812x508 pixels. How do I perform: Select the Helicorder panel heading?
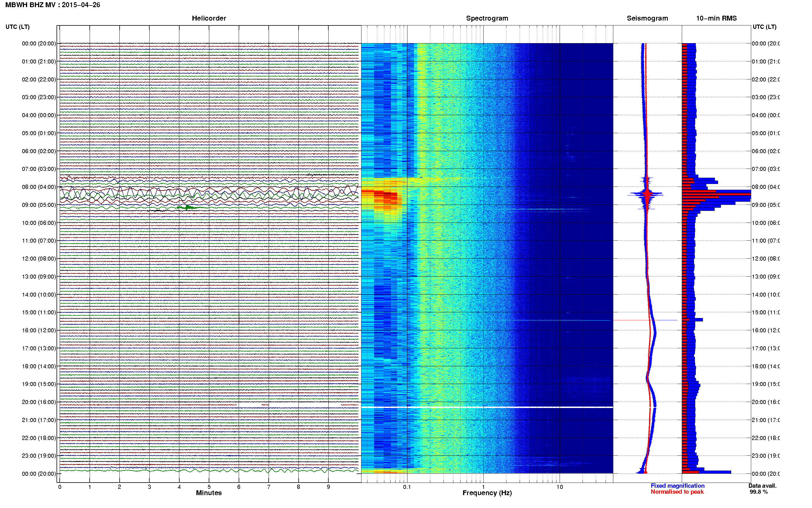click(x=209, y=18)
